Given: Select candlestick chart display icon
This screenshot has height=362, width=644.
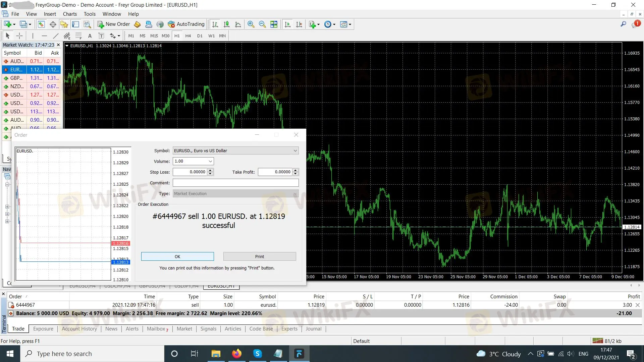Looking at the screenshot, I should click(x=227, y=24).
